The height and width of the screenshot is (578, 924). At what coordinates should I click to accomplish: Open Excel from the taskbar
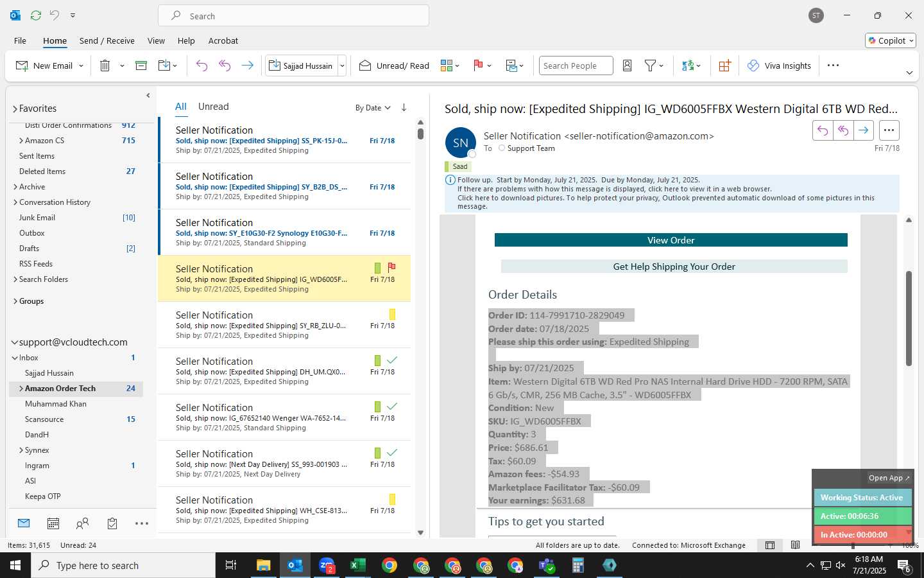(357, 565)
